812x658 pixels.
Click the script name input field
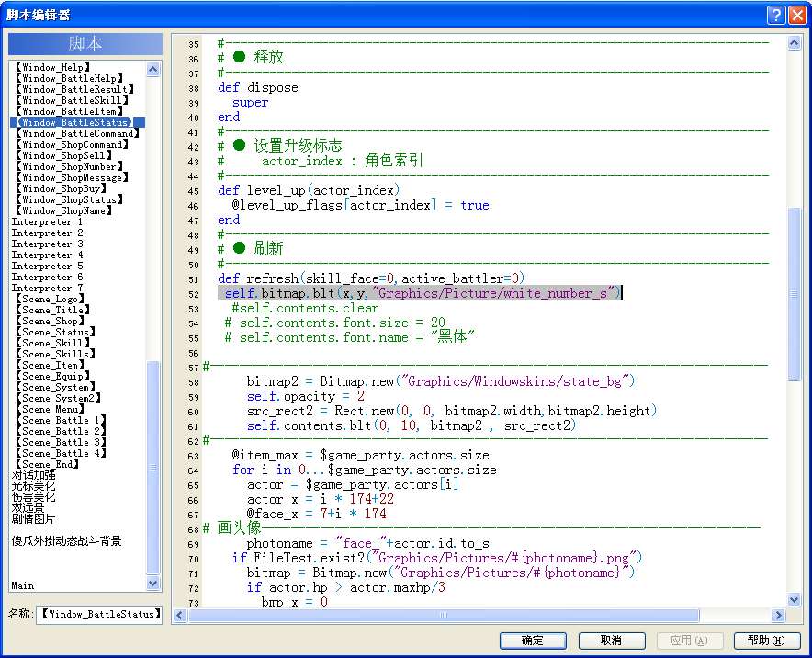[x=99, y=615]
